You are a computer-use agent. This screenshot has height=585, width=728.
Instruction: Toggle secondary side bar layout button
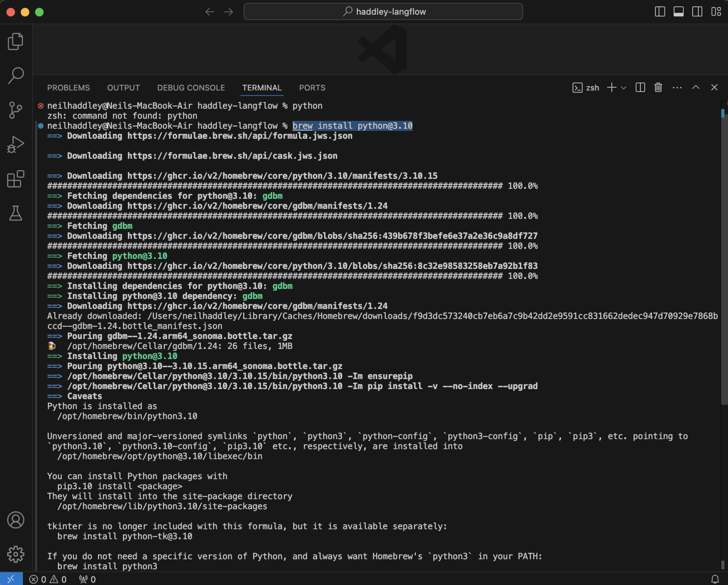(697, 12)
